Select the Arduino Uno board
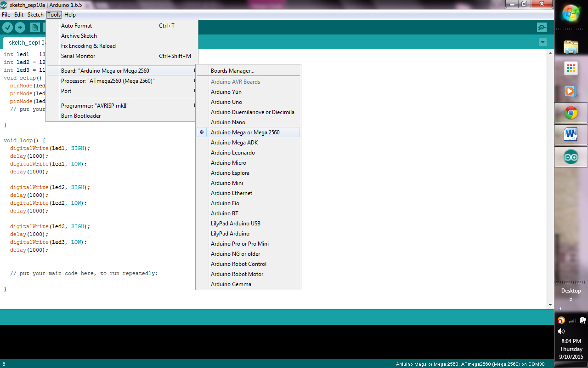This screenshot has width=588, height=368. (248, 102)
